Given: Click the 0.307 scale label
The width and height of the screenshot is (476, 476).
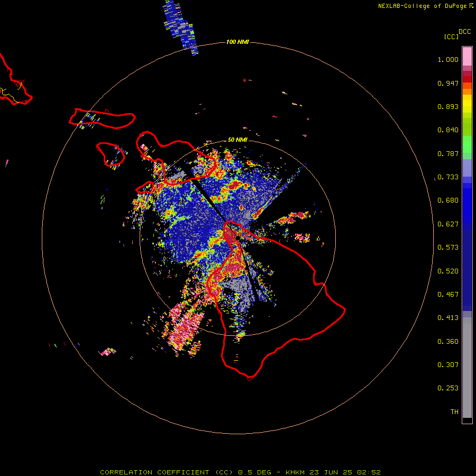Looking at the screenshot, I should pos(448,365).
